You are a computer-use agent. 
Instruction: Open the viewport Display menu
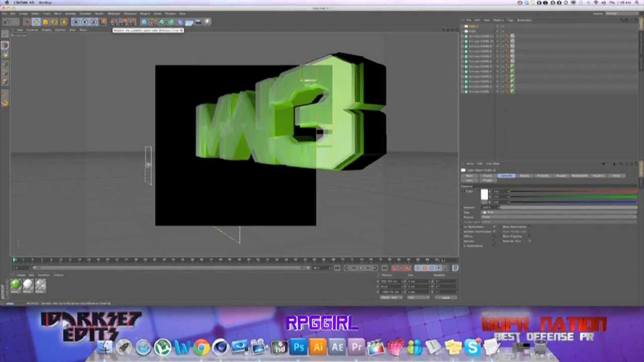tap(46, 30)
